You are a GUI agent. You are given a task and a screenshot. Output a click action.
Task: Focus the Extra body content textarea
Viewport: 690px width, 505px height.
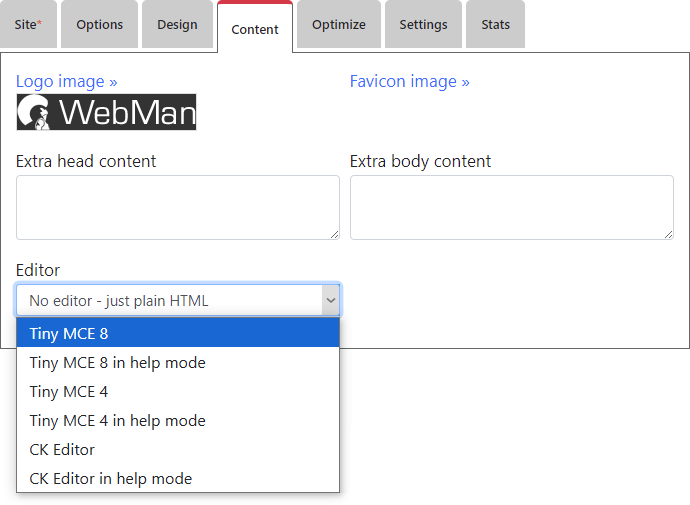(x=512, y=207)
